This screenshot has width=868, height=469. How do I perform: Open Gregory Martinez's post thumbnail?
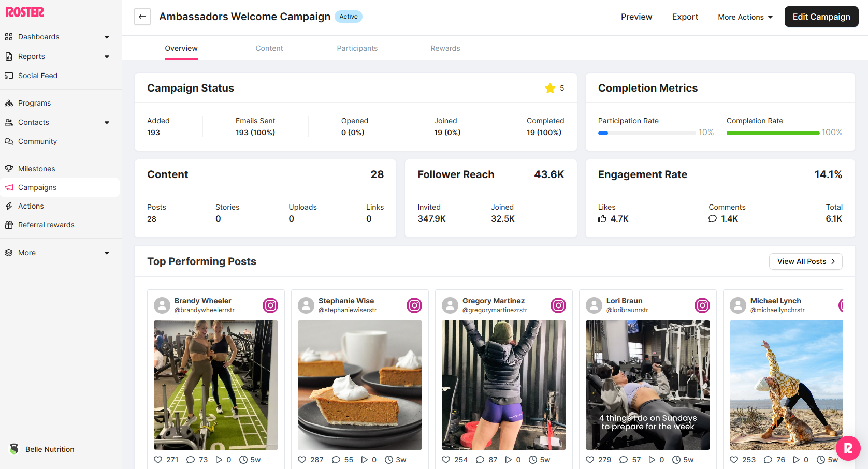[x=503, y=385]
